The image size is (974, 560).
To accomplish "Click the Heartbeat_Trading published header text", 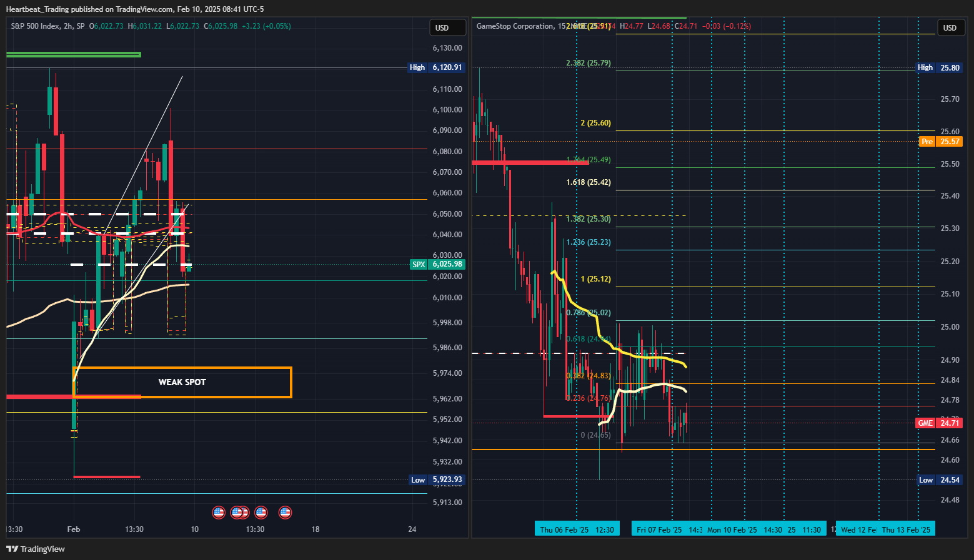I will (x=135, y=9).
